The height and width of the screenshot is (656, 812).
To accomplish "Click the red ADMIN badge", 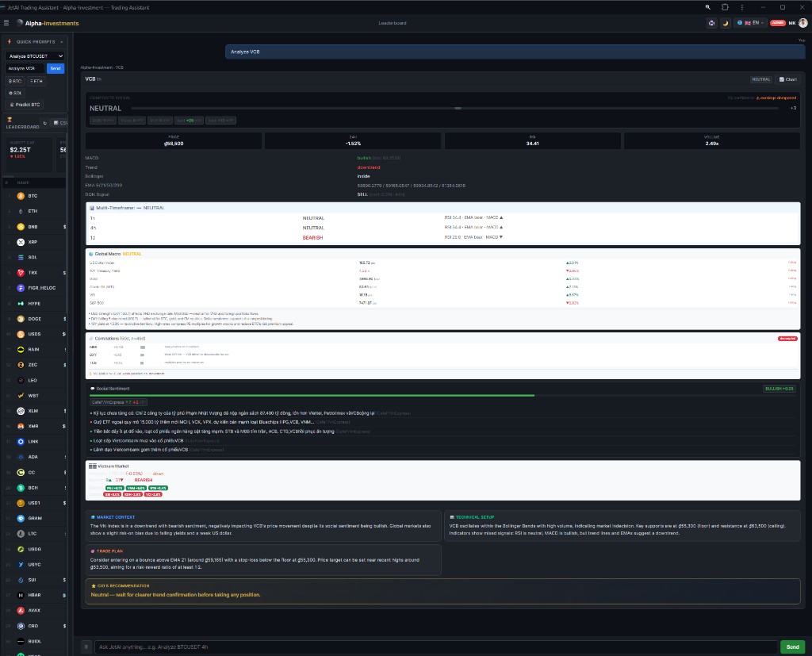I will coord(778,23).
